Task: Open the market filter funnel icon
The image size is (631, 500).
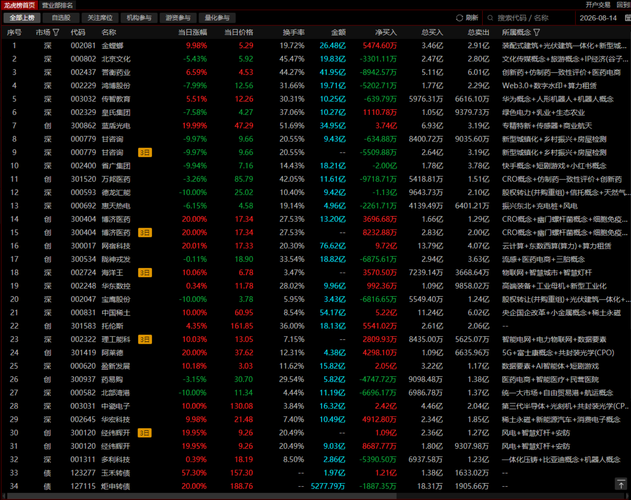Action: point(56,32)
